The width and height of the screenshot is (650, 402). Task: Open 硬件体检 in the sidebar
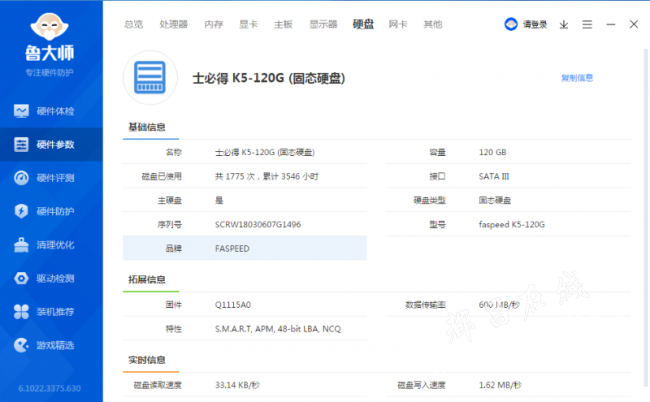point(51,111)
